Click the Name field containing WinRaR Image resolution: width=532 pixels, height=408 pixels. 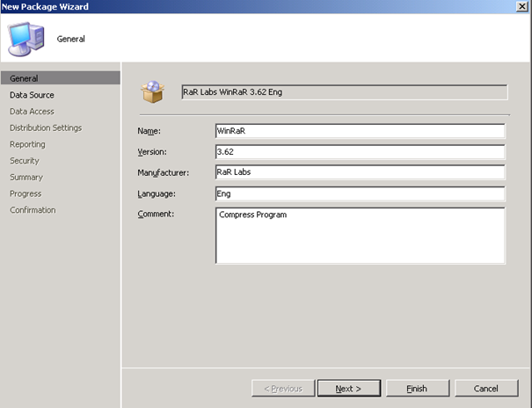point(360,131)
